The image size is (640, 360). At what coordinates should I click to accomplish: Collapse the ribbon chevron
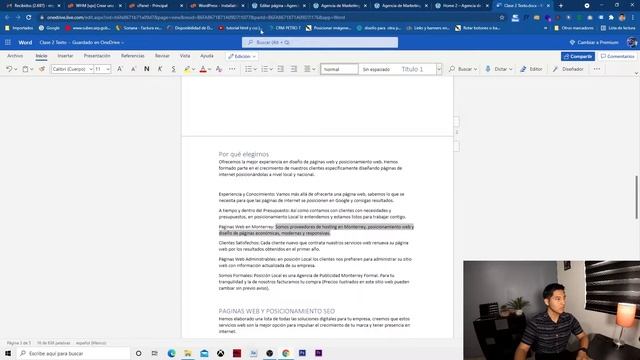point(636,73)
